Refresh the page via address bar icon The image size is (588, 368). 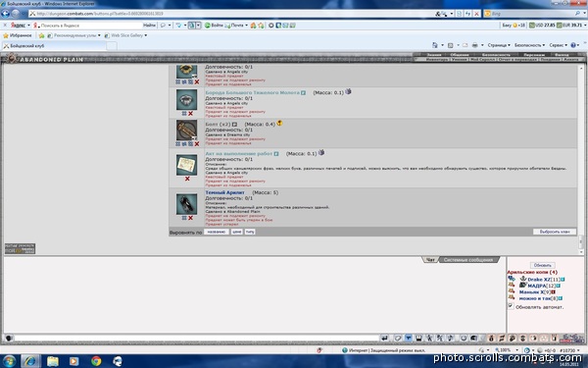468,14
